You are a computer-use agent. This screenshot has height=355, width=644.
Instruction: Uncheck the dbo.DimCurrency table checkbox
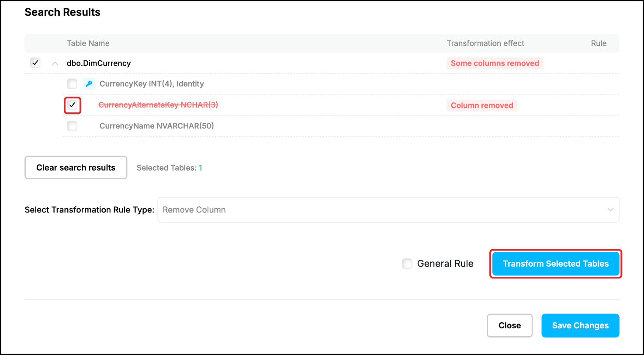point(35,63)
